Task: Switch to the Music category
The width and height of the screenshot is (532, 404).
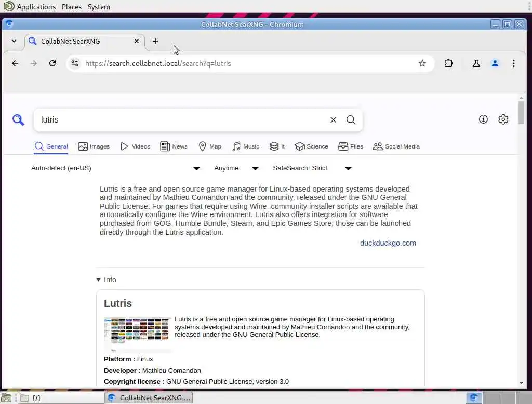Action: click(x=246, y=146)
